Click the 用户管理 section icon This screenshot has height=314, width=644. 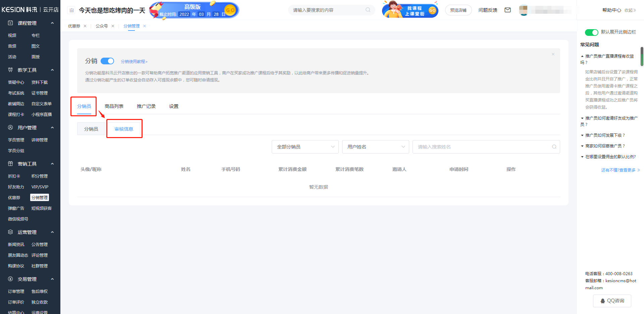[10, 128]
